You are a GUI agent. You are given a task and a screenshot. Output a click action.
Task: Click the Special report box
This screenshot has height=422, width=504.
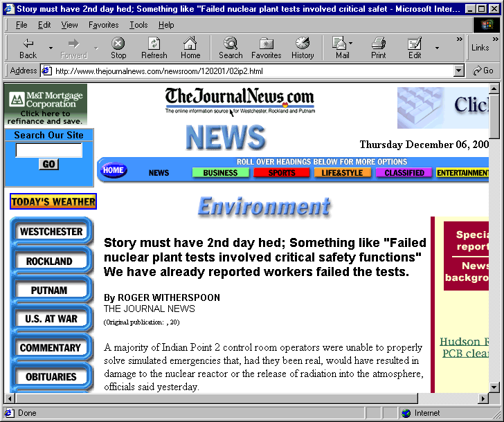click(466, 256)
